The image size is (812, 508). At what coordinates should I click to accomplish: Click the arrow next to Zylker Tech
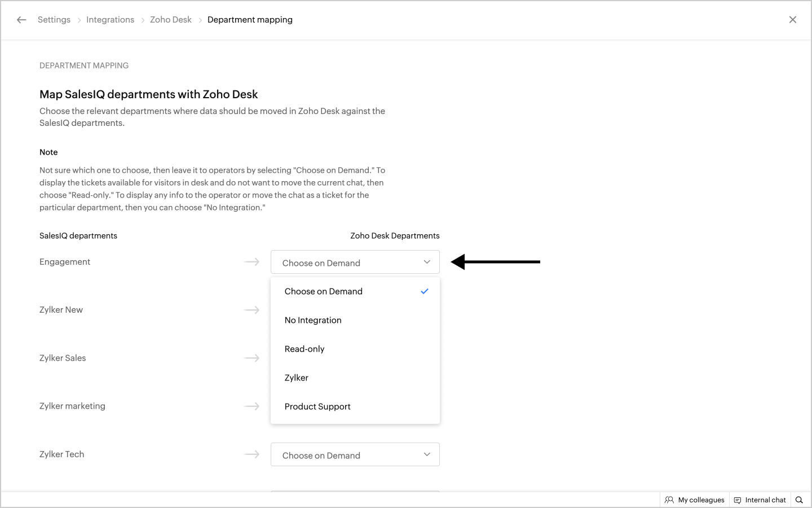251,454
